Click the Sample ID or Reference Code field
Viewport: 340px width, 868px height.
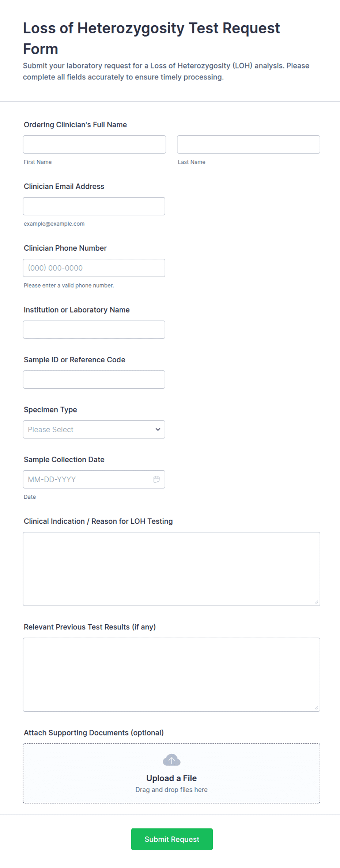[94, 379]
